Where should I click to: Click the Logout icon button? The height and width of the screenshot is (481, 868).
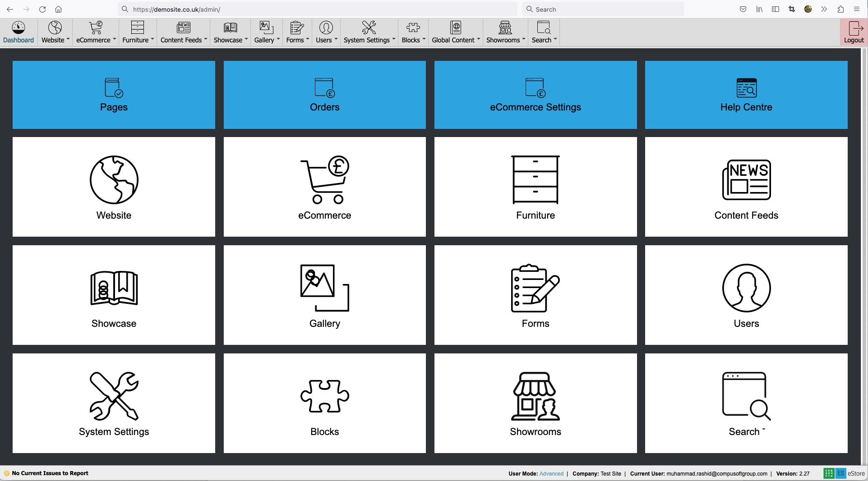point(854,32)
